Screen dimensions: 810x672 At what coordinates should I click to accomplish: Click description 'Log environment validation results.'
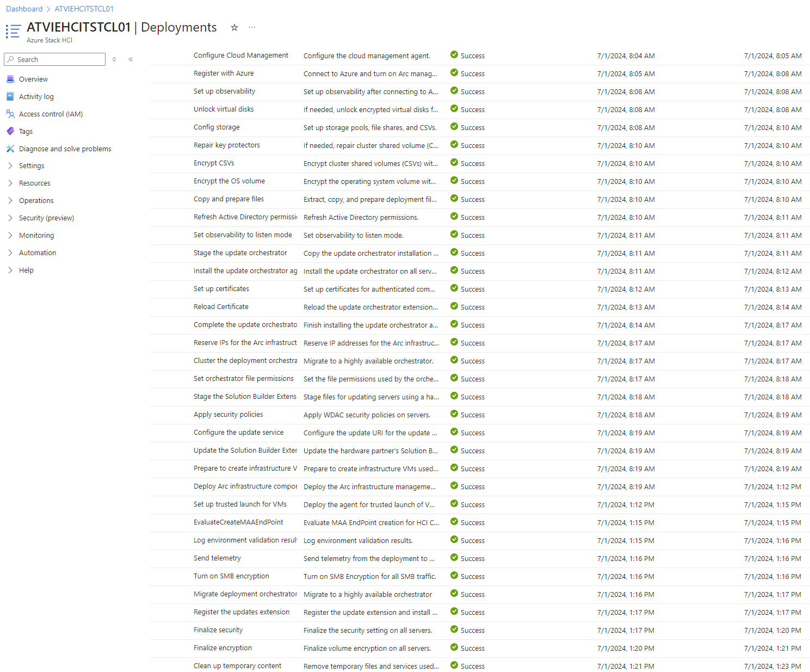358,541
